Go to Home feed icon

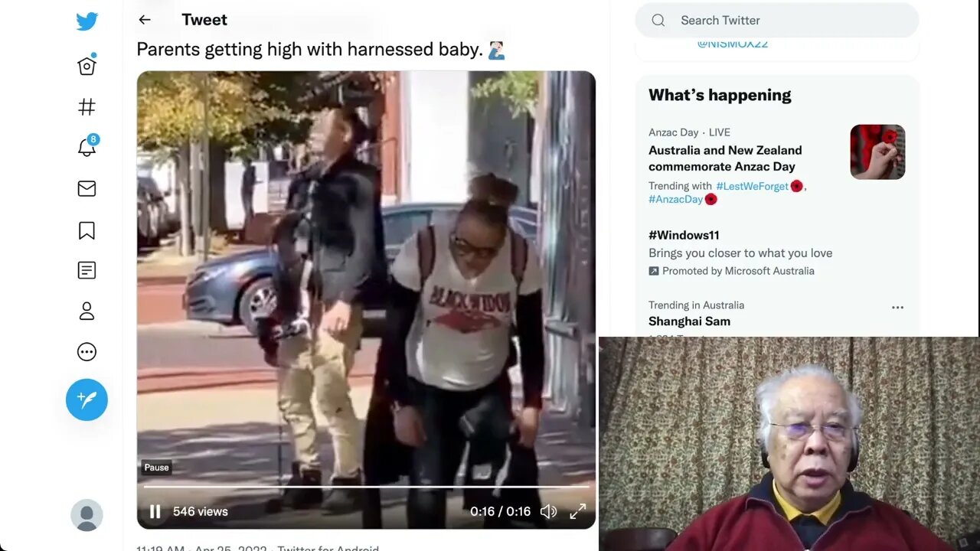[x=87, y=66]
